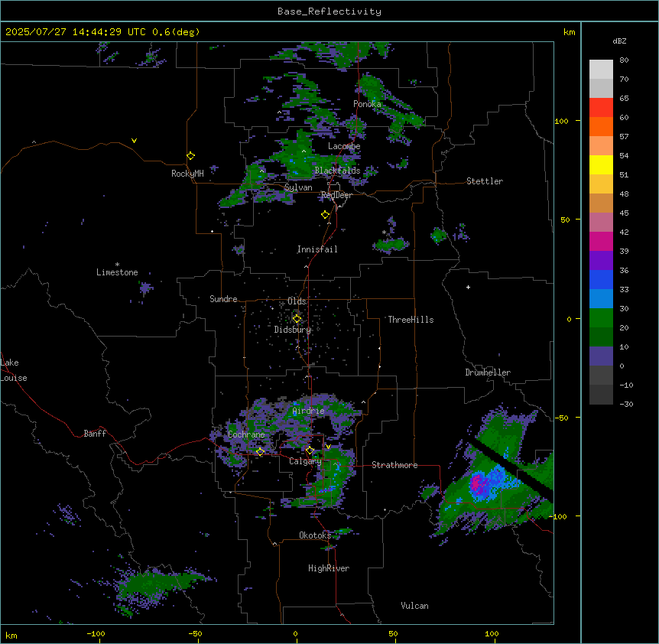Click the yellow 54-51 dBZ legend swatch
659x644 pixels.
click(601, 164)
